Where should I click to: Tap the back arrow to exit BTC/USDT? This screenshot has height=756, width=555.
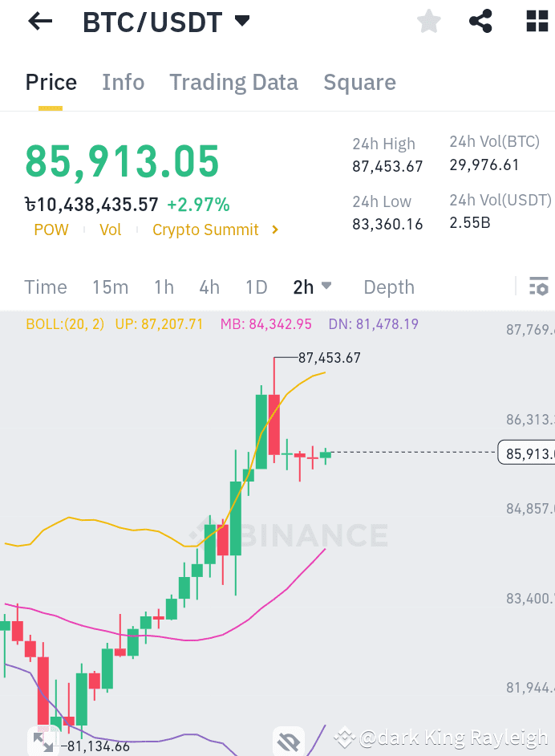point(38,21)
